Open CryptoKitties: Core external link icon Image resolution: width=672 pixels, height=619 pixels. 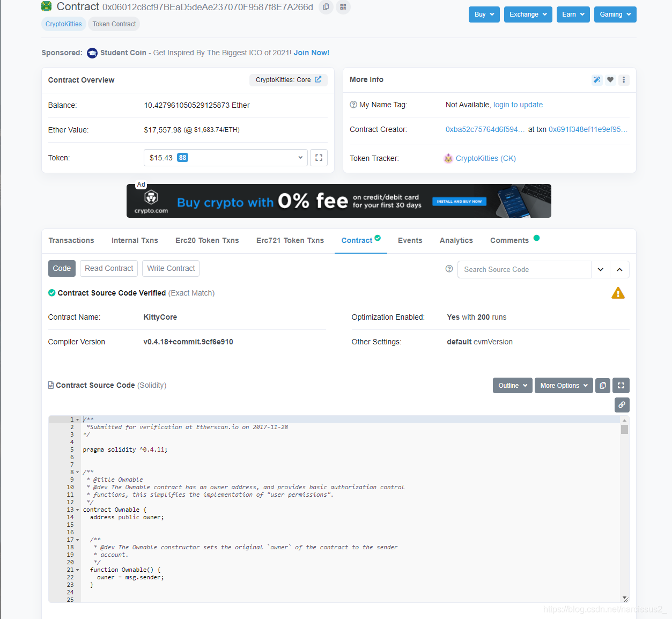[318, 79]
